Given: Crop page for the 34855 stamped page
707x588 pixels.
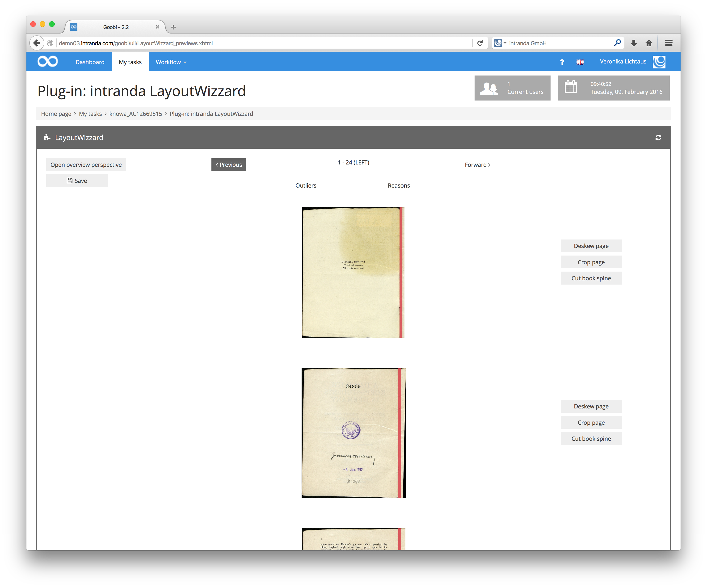Looking at the screenshot, I should [x=591, y=422].
